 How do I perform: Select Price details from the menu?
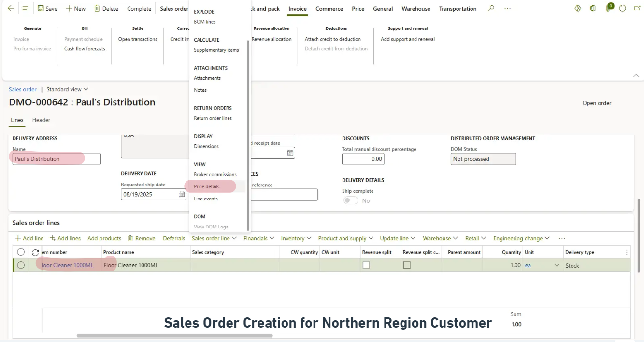tap(206, 186)
